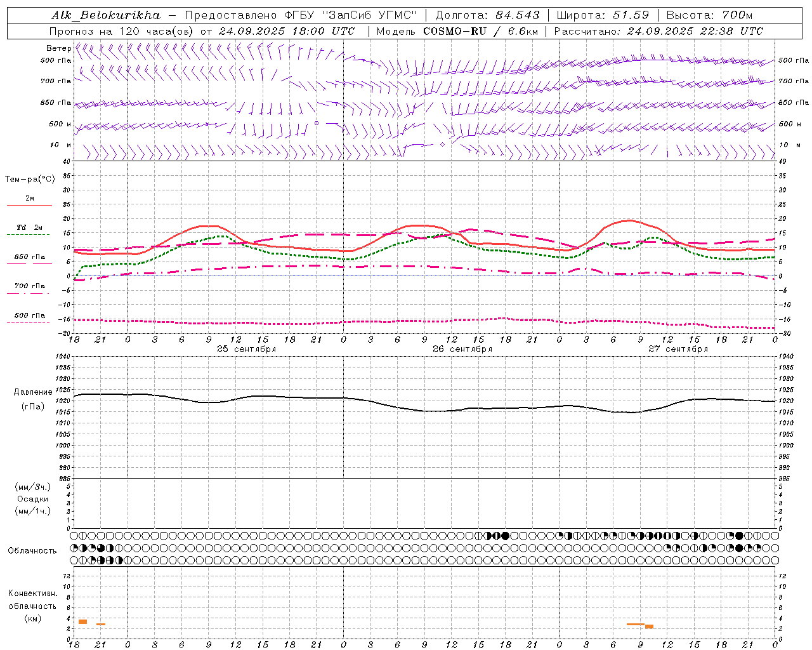Click 'Рассчитано: 24.09.2025 22:38 UTC' timestamp

click(658, 31)
